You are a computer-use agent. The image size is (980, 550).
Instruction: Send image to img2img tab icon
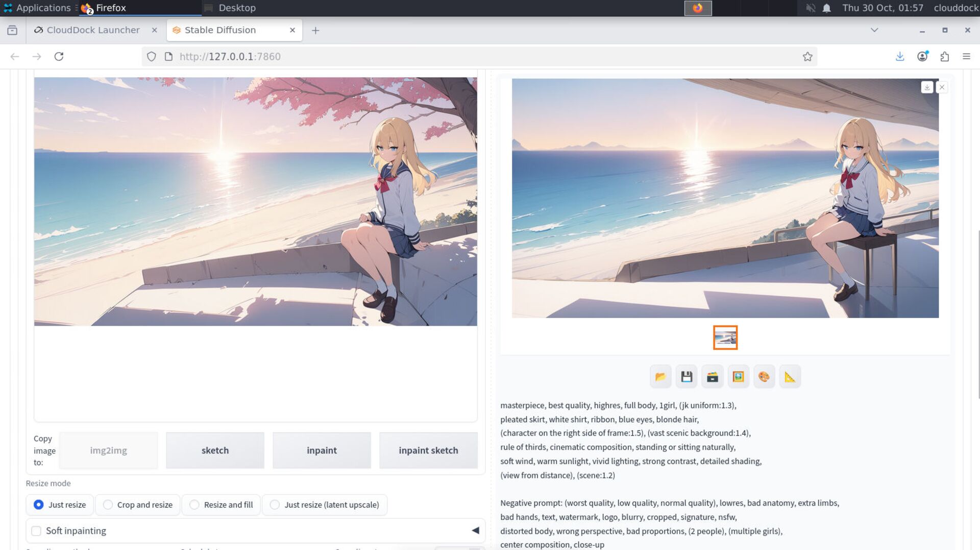click(738, 377)
